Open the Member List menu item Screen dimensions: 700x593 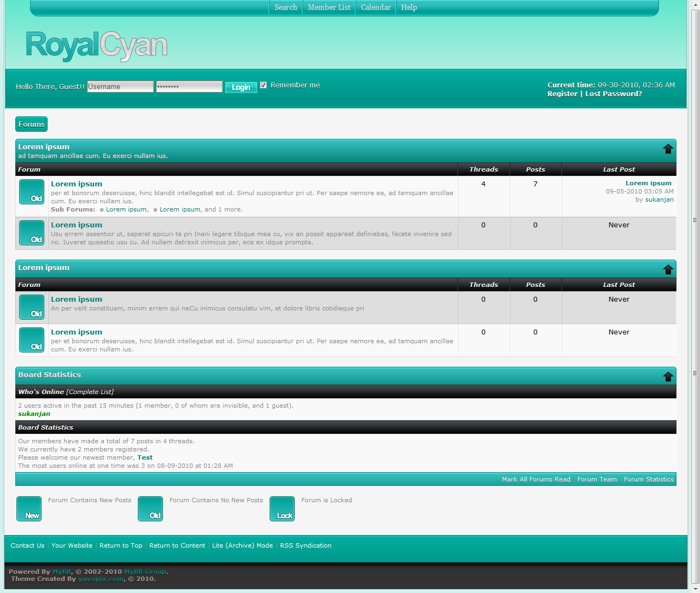click(x=329, y=7)
